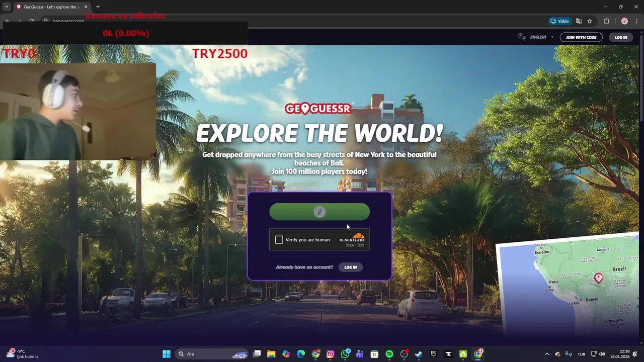
Task: Open Microsoft Store from the taskbar
Action: 374,354
